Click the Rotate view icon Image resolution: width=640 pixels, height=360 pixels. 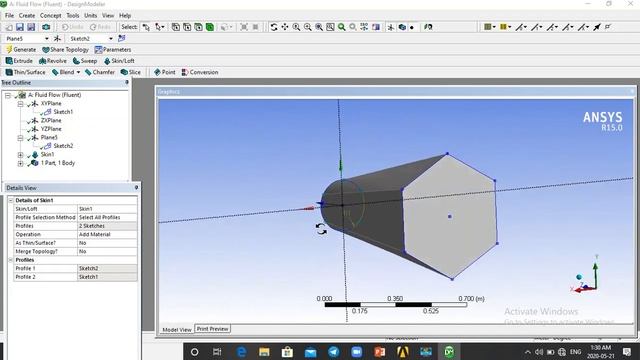click(274, 27)
